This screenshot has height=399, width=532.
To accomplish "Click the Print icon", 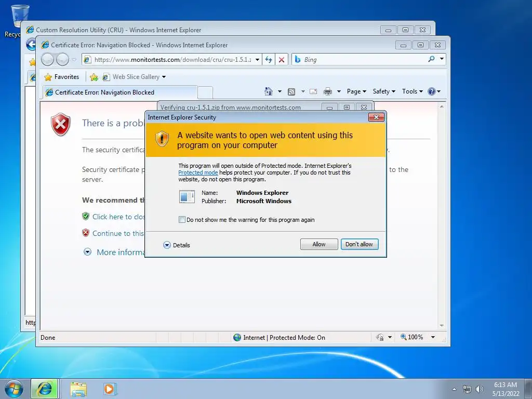I will 328,91.
